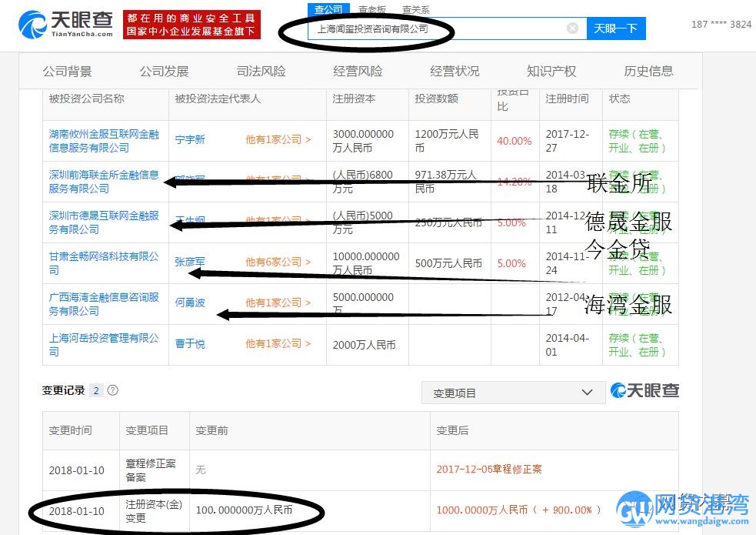
Task: Switch to the 查老板 search tab
Action: 372,9
